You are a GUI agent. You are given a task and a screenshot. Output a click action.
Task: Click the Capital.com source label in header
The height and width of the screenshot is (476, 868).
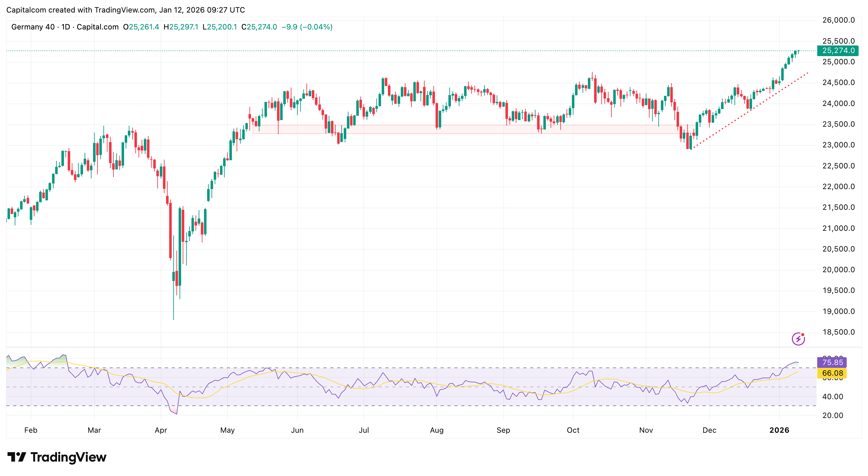(x=97, y=27)
